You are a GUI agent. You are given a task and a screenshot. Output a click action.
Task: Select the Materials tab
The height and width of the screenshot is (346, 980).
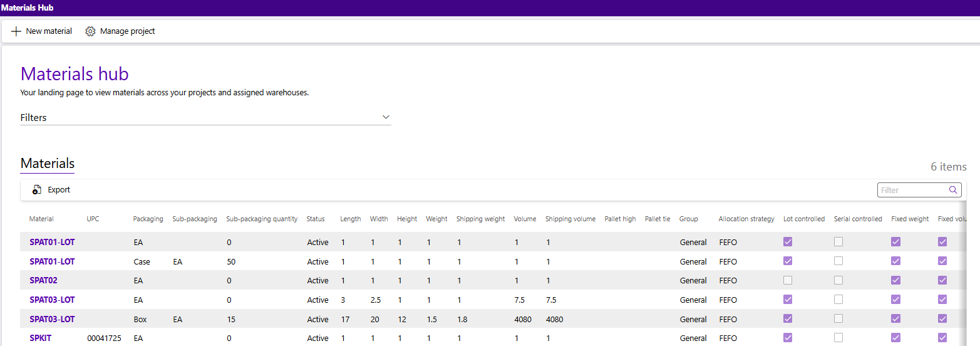[x=48, y=164]
